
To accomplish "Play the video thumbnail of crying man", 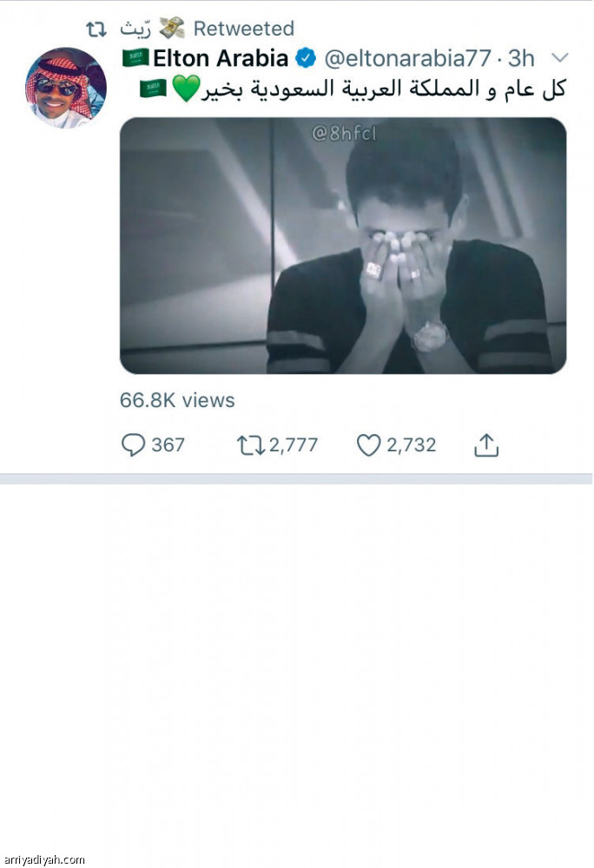I will click(x=343, y=246).
